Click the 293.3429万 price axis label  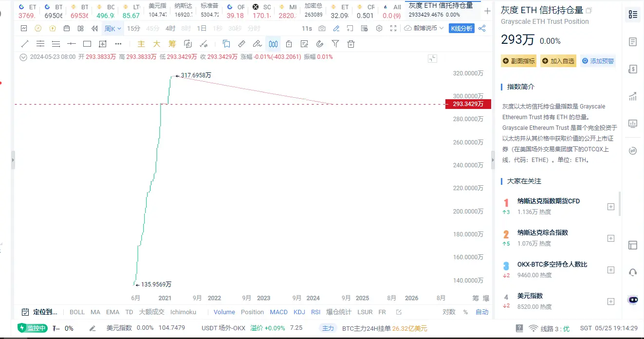tap(468, 104)
